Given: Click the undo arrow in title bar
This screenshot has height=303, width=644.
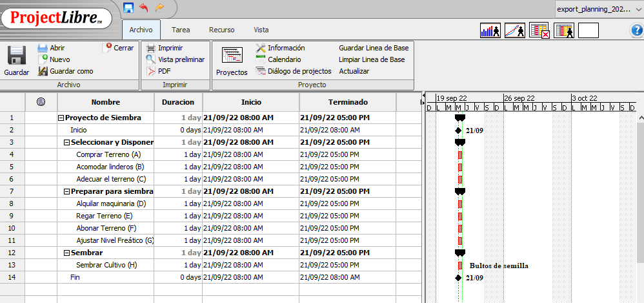Looking at the screenshot, I should tap(143, 8).
